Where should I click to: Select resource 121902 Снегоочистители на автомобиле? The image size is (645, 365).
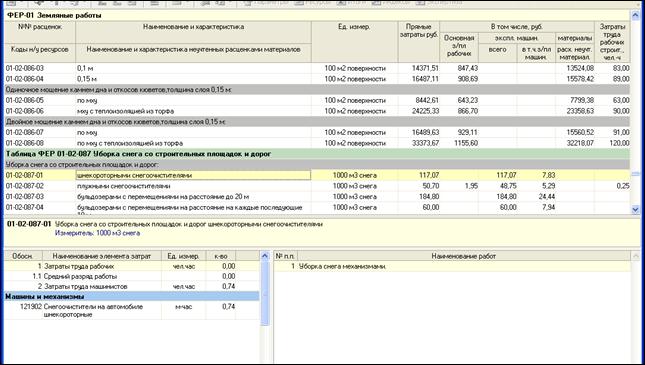[132, 311]
